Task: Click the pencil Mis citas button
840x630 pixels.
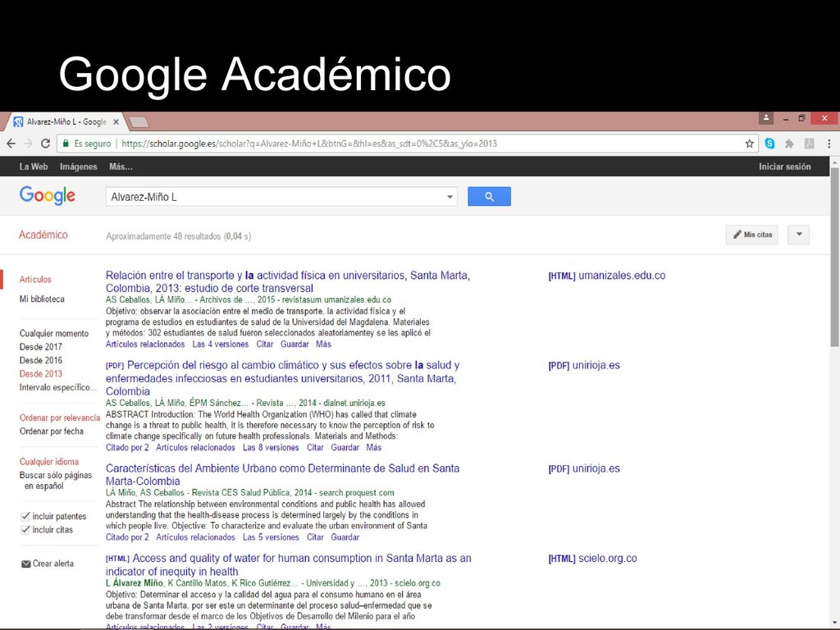Action: pos(751,235)
